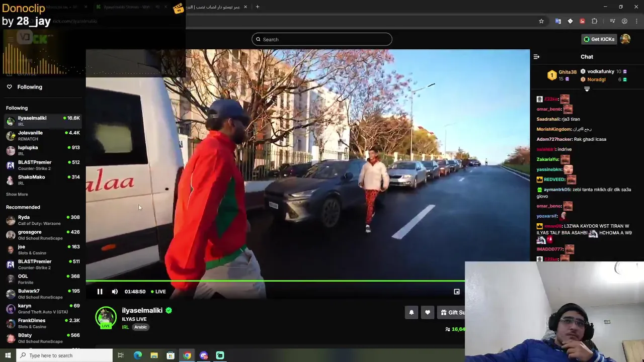644x362 pixels.
Task: Open grossgore recommended channel
Action: (x=43, y=235)
